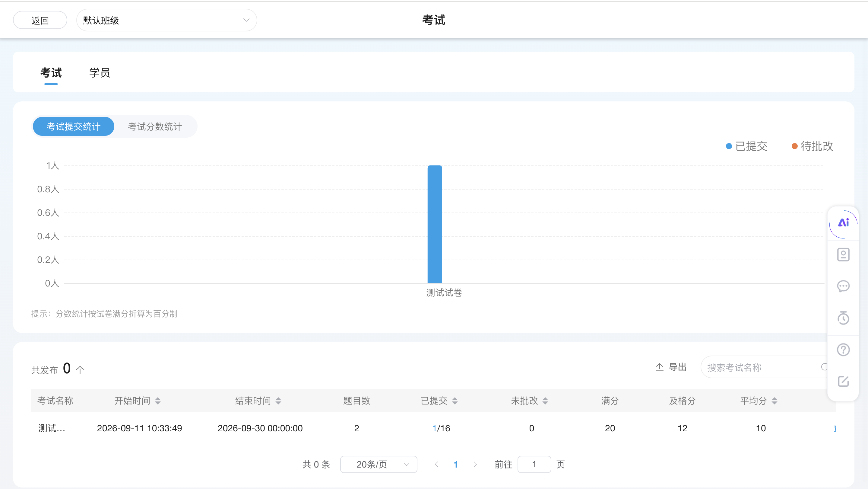Open the 20条/页 page size dropdown
Image resolution: width=868 pixels, height=489 pixels.
379,464
